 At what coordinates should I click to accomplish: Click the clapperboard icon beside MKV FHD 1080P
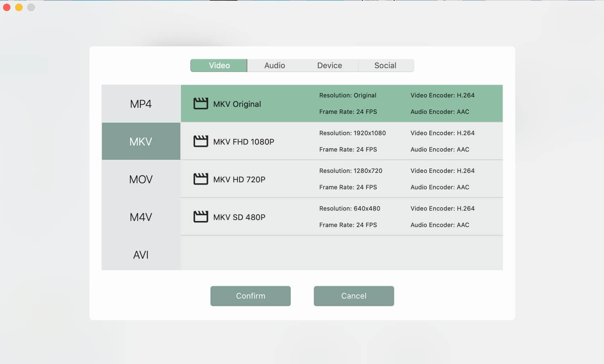click(201, 141)
